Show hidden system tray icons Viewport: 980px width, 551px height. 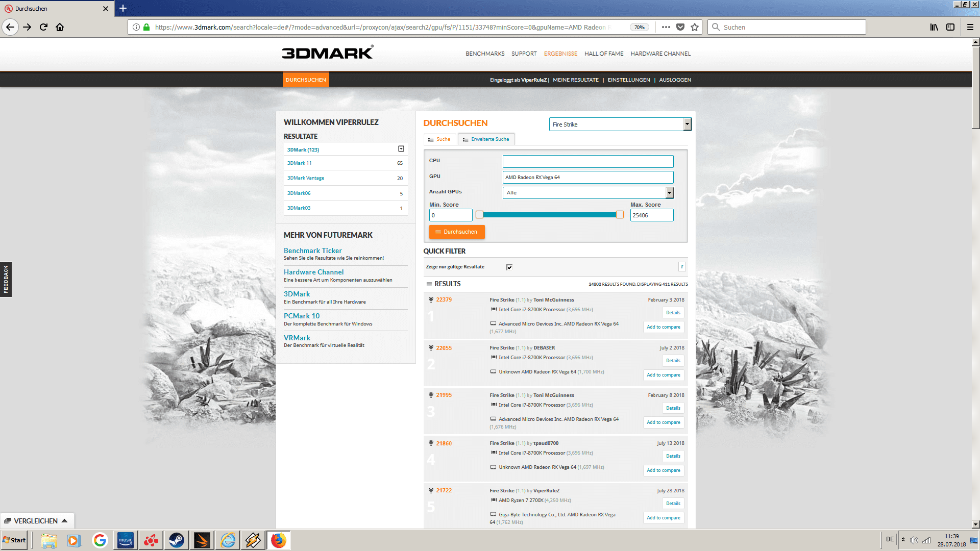tap(903, 540)
